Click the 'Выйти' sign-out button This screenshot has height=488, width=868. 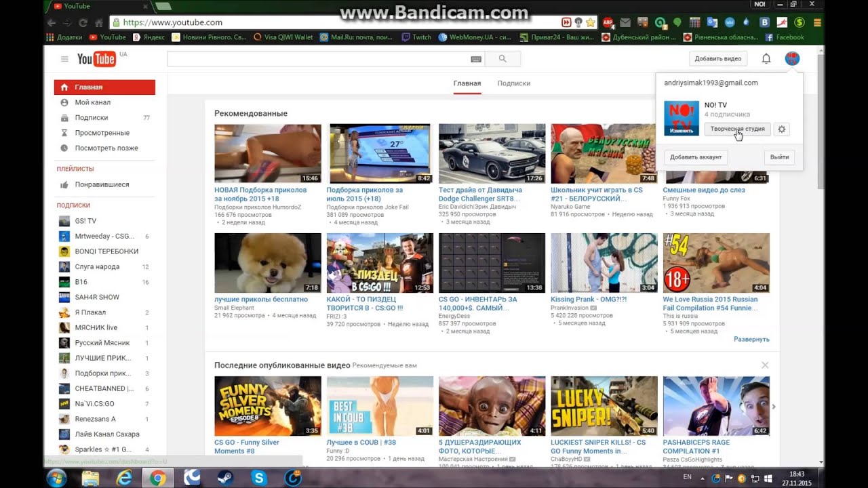point(779,157)
